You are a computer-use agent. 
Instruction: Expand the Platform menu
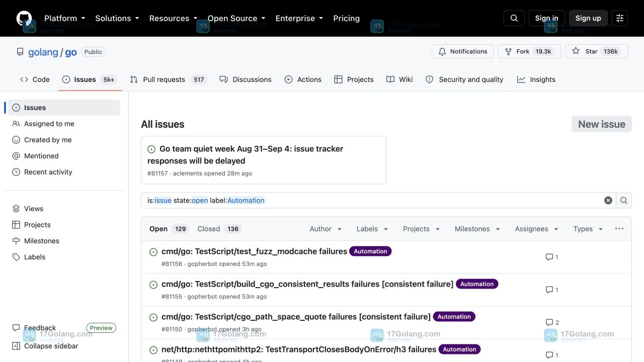[64, 18]
